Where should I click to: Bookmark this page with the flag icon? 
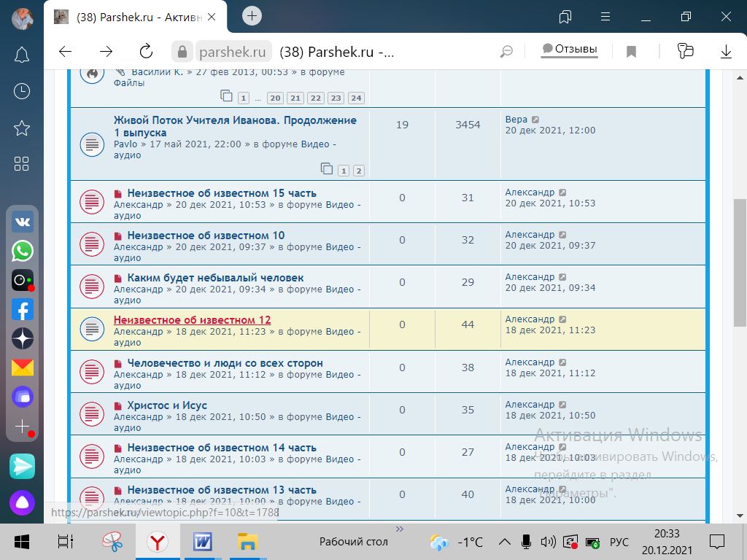coord(632,51)
